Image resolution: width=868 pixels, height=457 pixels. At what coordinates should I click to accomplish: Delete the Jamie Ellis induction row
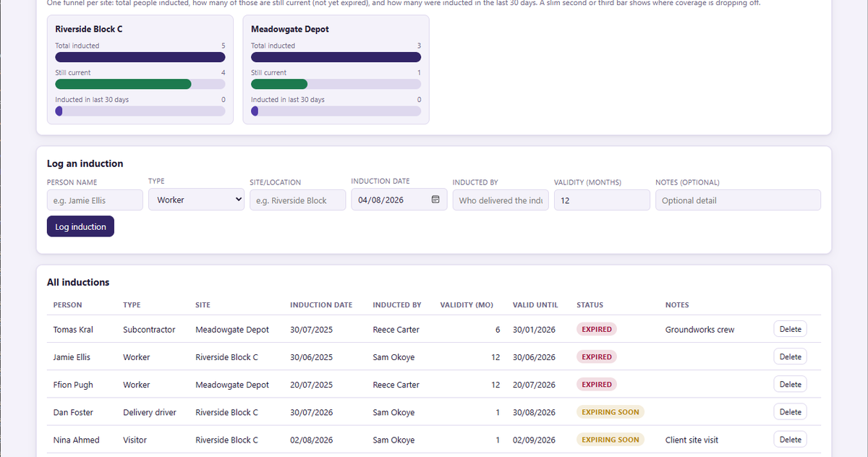click(x=790, y=356)
